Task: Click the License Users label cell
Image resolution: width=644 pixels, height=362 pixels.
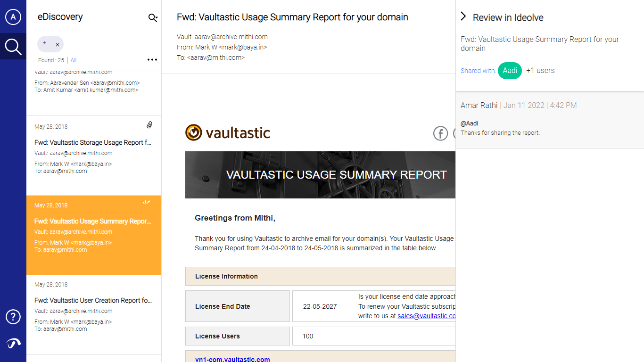Action: point(238,336)
